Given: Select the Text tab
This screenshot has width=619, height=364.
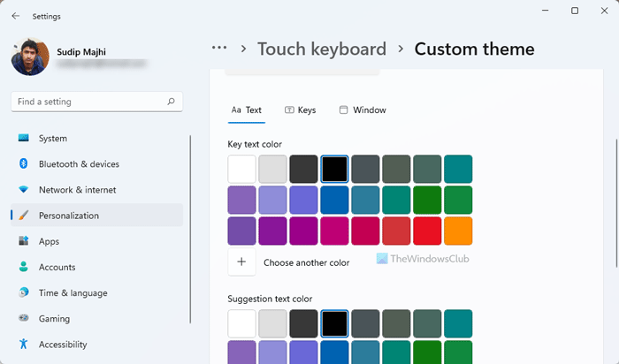Looking at the screenshot, I should [x=247, y=110].
